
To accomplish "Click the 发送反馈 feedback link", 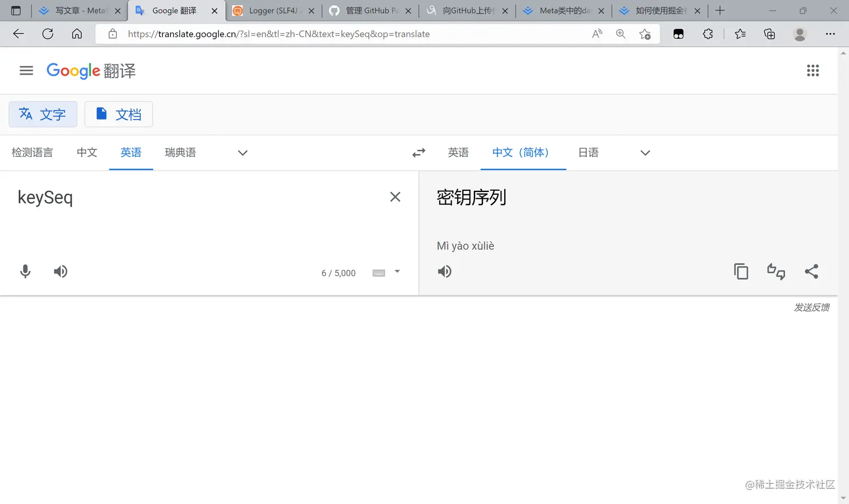I will tap(811, 307).
